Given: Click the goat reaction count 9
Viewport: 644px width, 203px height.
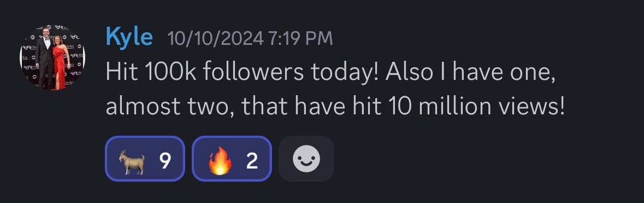Looking at the screenshot, I should pyautogui.click(x=165, y=160).
